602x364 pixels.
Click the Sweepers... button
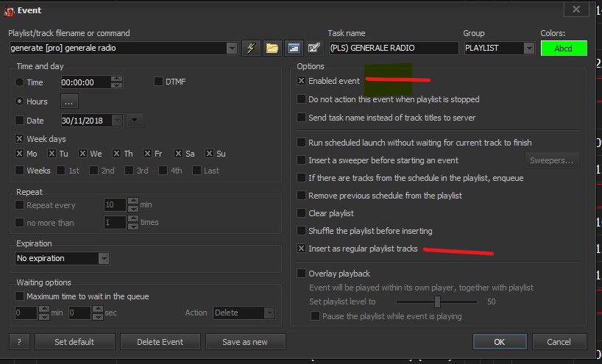[552, 160]
